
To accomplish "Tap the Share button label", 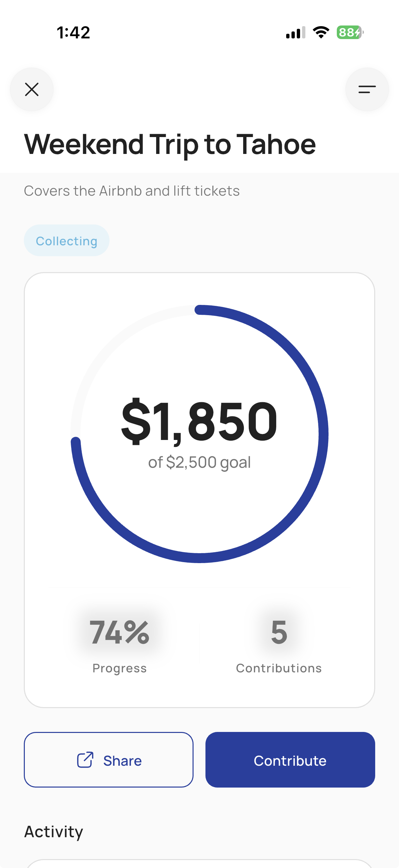I will (x=122, y=760).
